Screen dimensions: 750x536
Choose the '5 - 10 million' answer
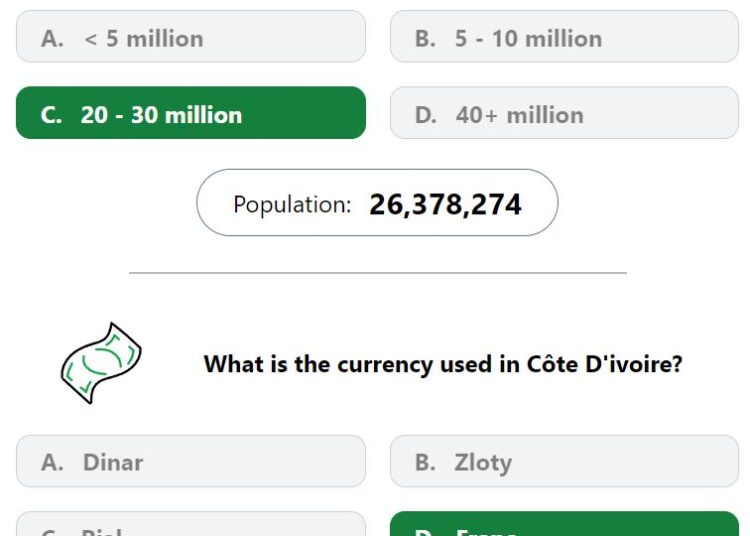tap(564, 37)
